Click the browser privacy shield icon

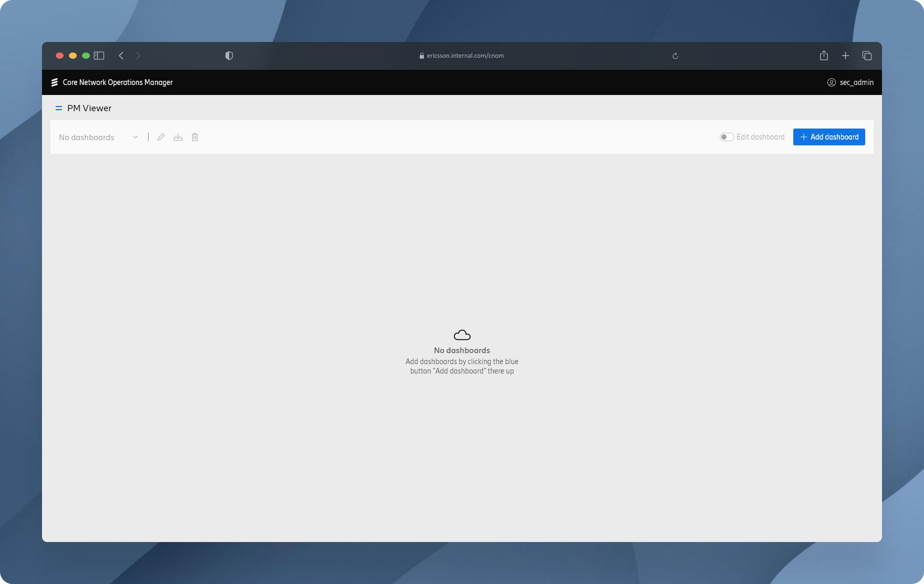tap(229, 56)
